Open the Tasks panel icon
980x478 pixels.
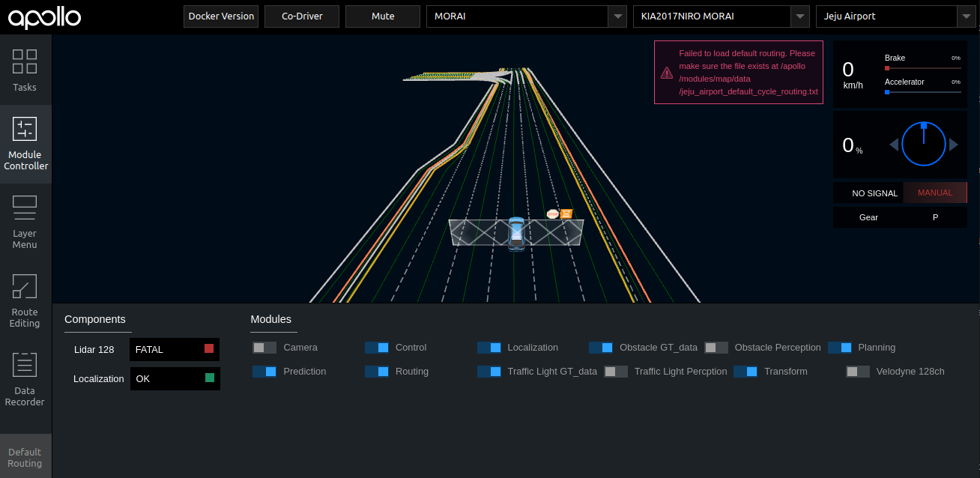coord(25,62)
